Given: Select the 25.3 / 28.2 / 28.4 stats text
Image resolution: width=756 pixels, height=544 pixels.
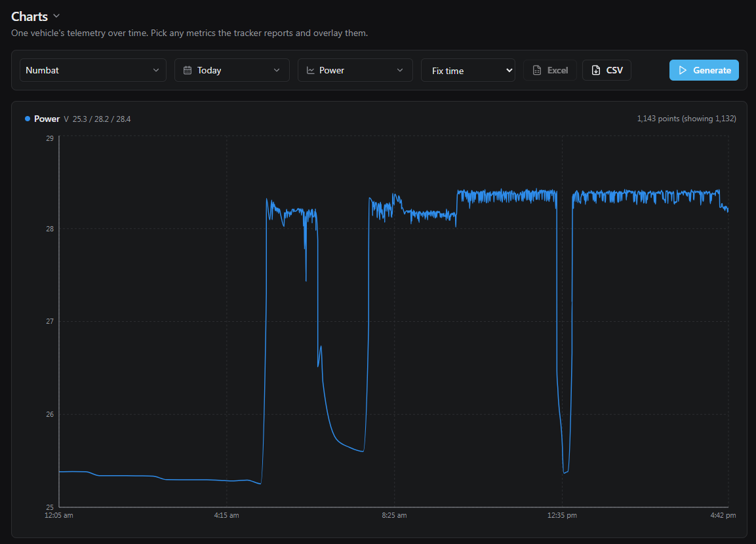Looking at the screenshot, I should [102, 119].
